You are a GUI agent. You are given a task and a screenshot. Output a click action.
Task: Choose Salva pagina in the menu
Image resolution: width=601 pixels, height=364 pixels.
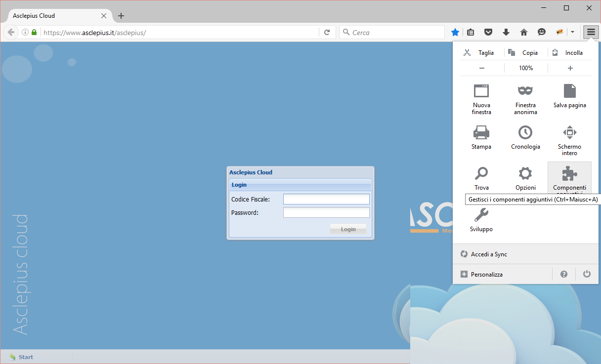(x=570, y=96)
